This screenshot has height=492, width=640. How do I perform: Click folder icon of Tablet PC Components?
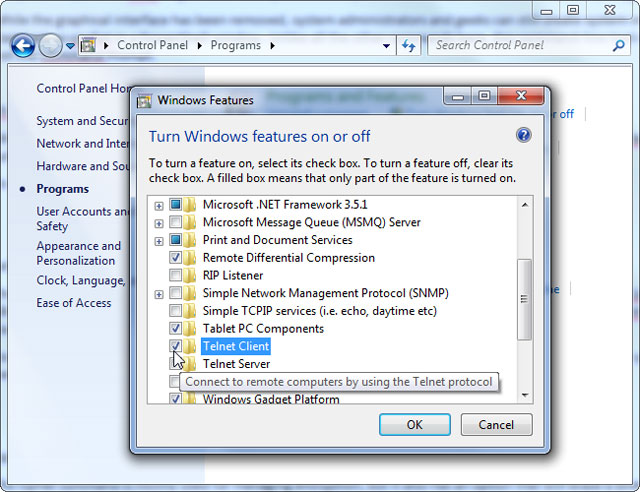[x=189, y=328]
